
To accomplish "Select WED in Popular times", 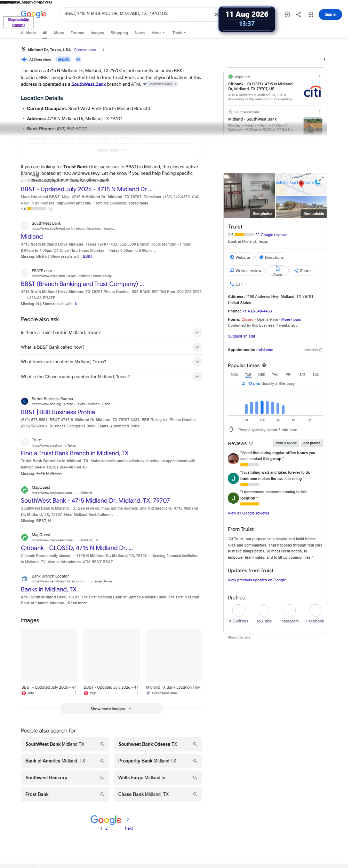I will pos(262,375).
